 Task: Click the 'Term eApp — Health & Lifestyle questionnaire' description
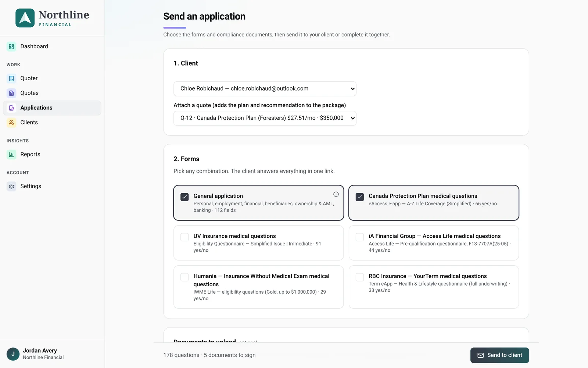[x=440, y=287]
